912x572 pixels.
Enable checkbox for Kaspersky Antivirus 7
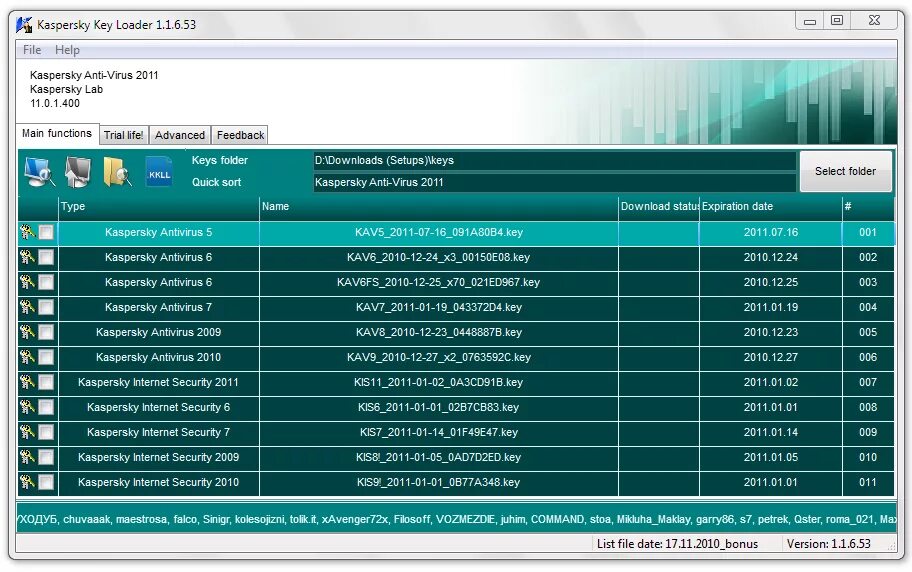(46, 307)
